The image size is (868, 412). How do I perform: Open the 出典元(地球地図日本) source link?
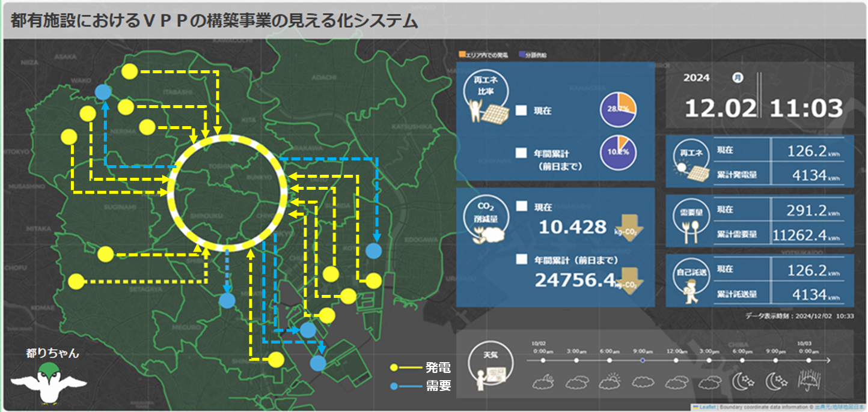pyautogui.click(x=839, y=407)
